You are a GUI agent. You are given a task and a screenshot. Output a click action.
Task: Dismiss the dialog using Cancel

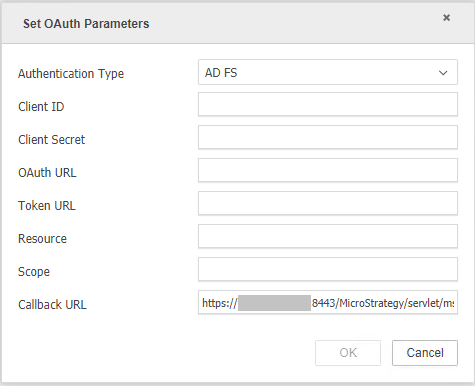tap(425, 353)
